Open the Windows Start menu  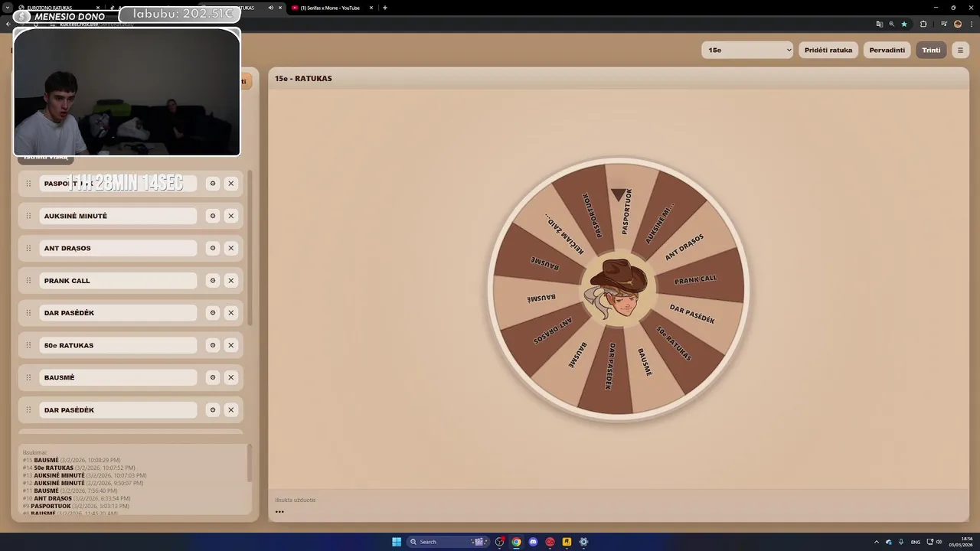397,542
